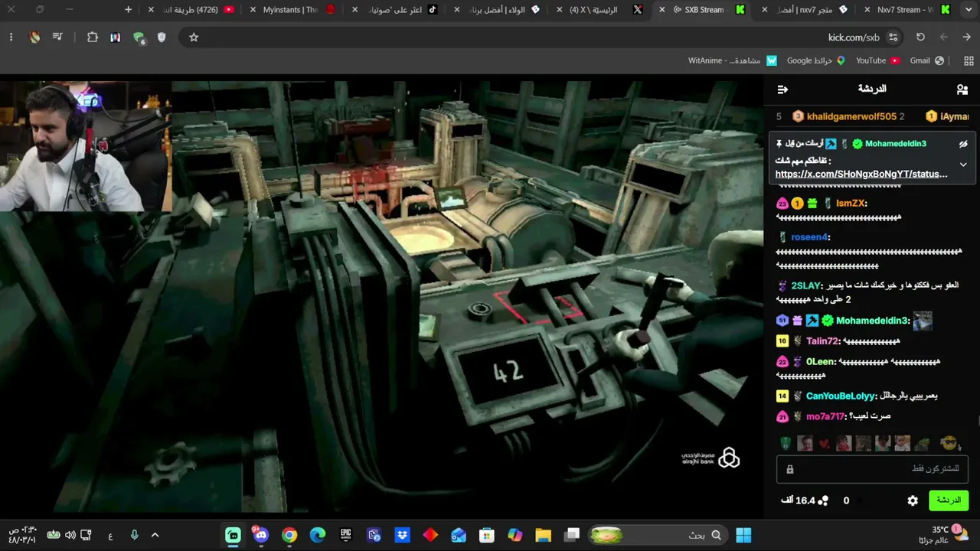The height and width of the screenshot is (551, 980).
Task: Select the sunglasses emoji in the emote row
Action: pyautogui.click(x=949, y=444)
